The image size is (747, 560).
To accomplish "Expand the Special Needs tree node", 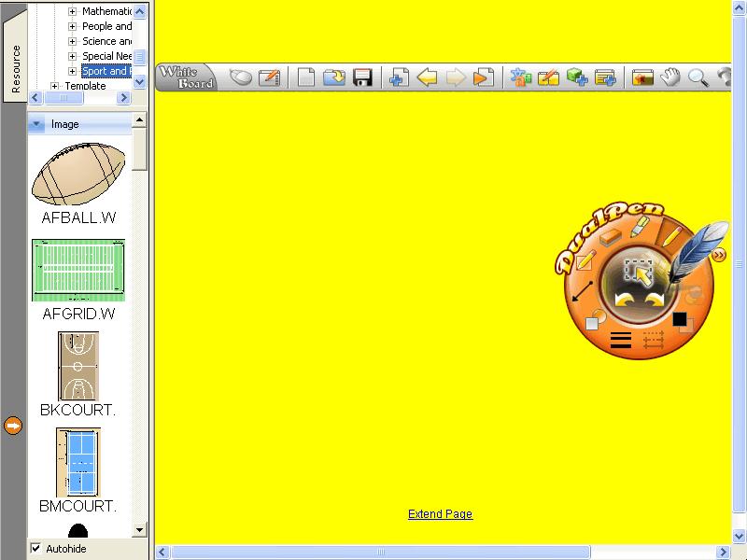I will [x=73, y=56].
